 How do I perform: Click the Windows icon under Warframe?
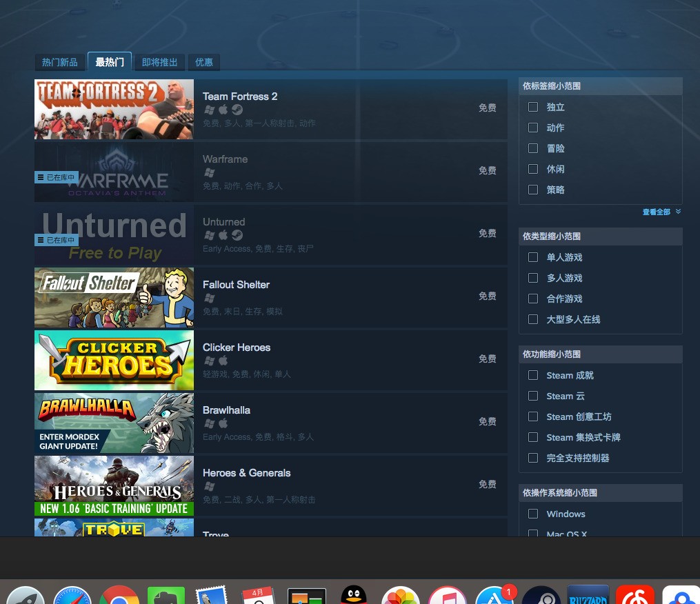click(x=210, y=172)
